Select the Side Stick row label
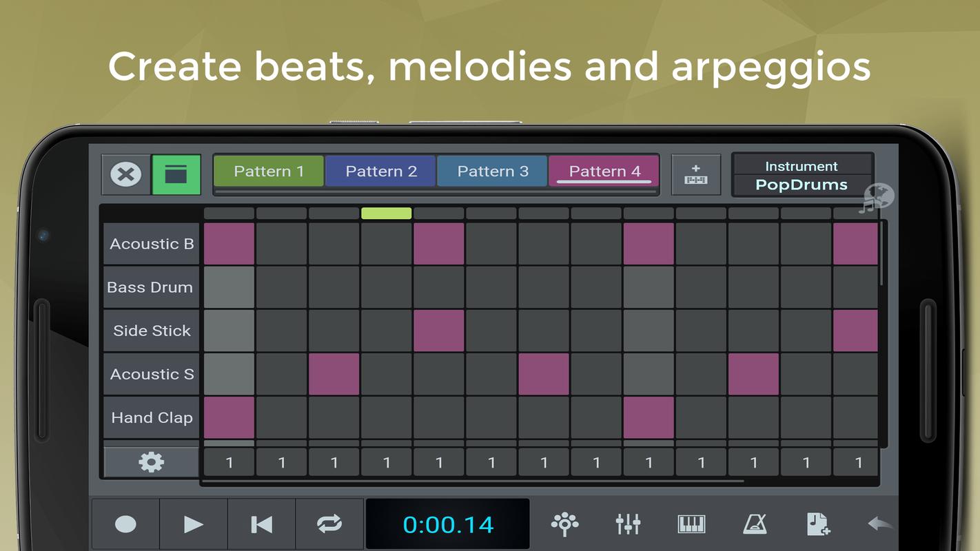This screenshot has width=980, height=551. (x=152, y=331)
